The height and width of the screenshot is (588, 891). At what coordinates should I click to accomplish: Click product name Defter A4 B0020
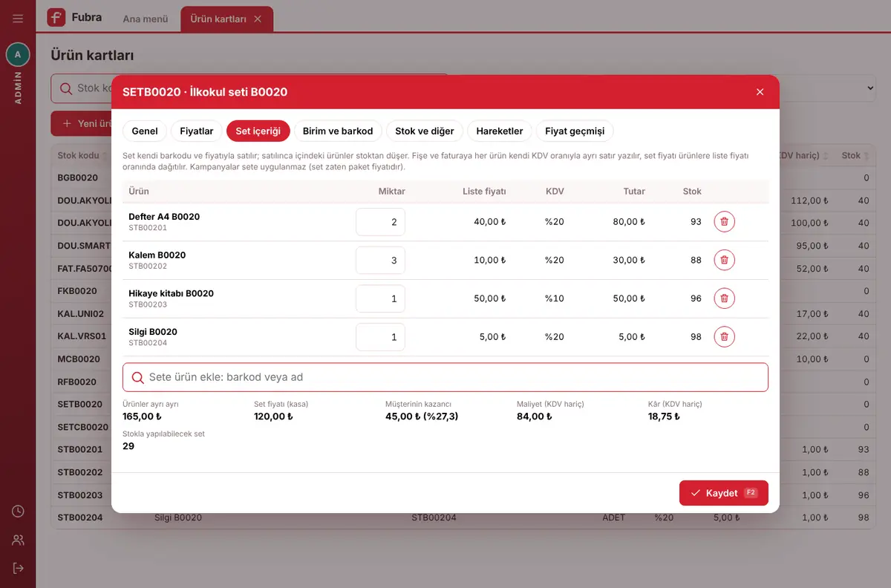coord(164,217)
